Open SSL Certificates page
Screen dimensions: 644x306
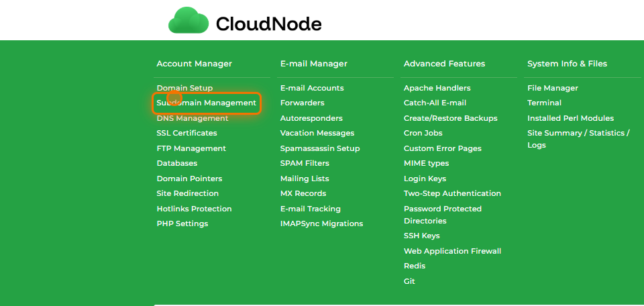click(x=186, y=133)
